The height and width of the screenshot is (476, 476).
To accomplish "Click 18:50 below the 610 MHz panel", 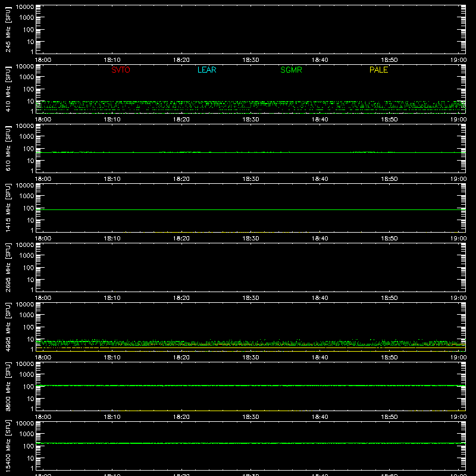I will point(390,179).
